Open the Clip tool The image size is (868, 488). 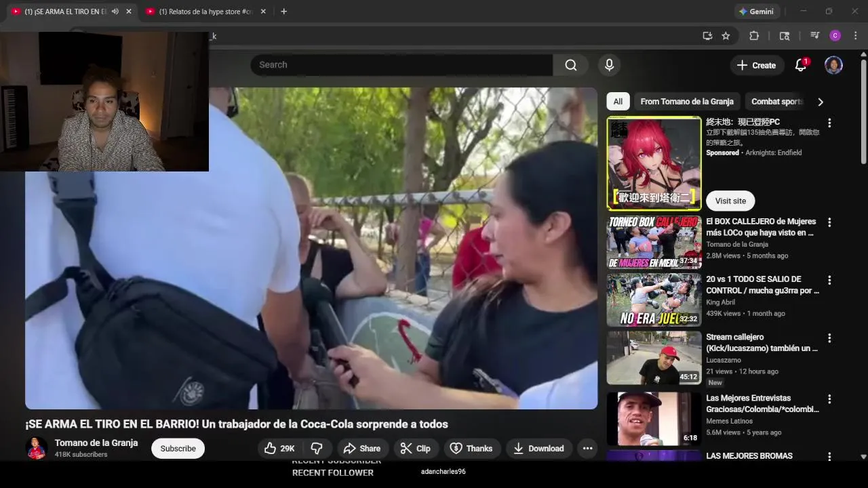[415, 449]
